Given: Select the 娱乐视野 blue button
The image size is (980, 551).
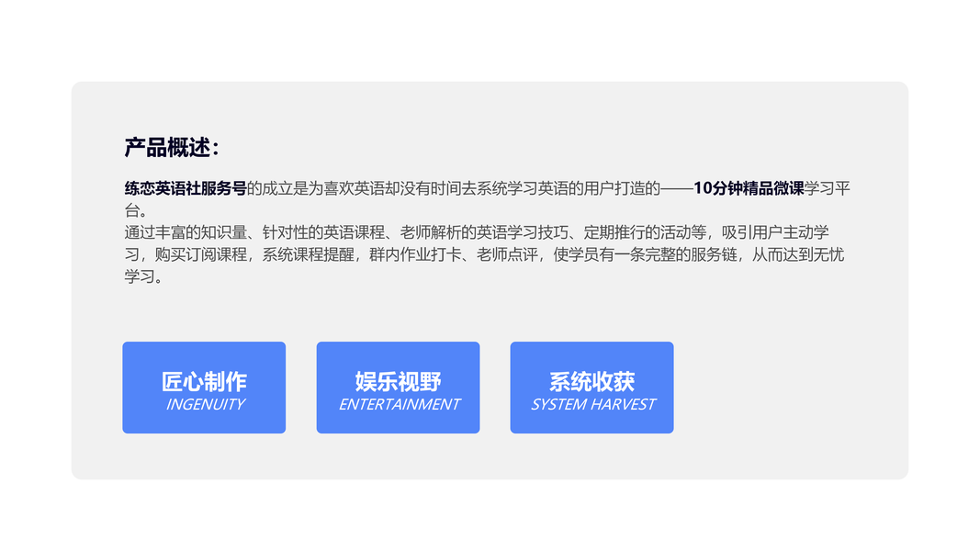Looking at the screenshot, I should click(x=398, y=388).
